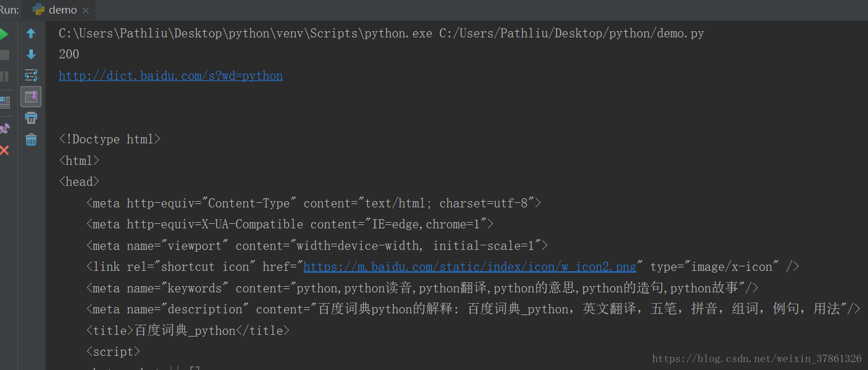Click the 200 status code line
Image resolution: width=868 pixels, height=370 pixels.
[x=69, y=54]
